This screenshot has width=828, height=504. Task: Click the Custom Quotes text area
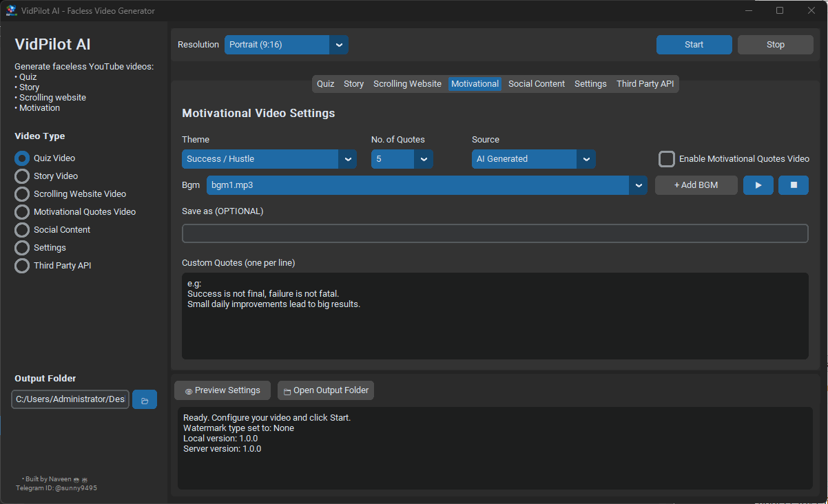pyautogui.click(x=495, y=315)
